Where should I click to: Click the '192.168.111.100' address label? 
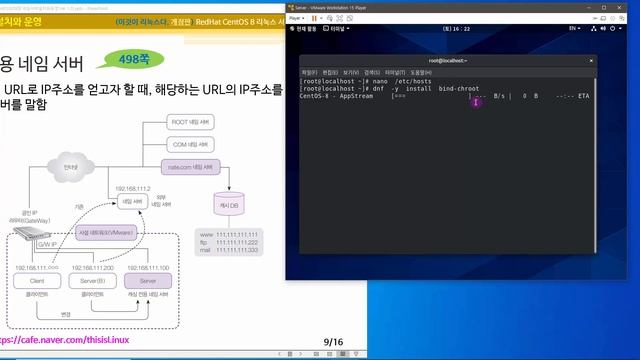coord(148,268)
